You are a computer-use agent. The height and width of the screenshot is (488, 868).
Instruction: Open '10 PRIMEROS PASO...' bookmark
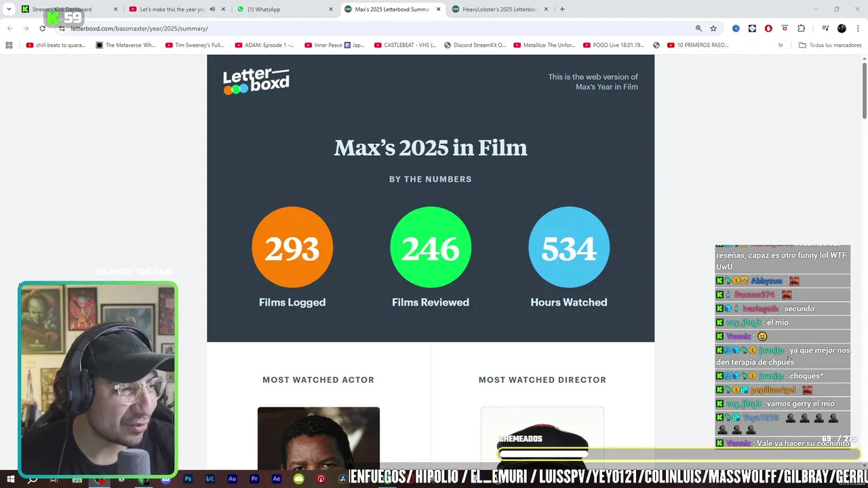pos(697,45)
